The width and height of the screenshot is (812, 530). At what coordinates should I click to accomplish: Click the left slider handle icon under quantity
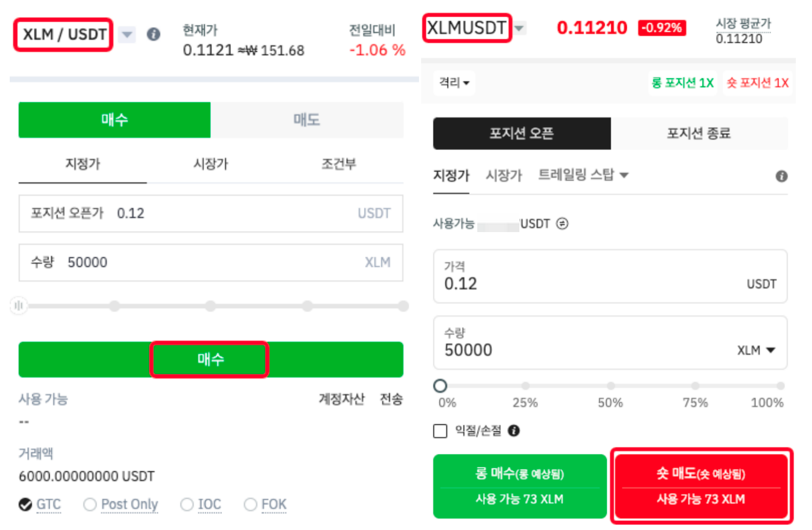(x=18, y=306)
